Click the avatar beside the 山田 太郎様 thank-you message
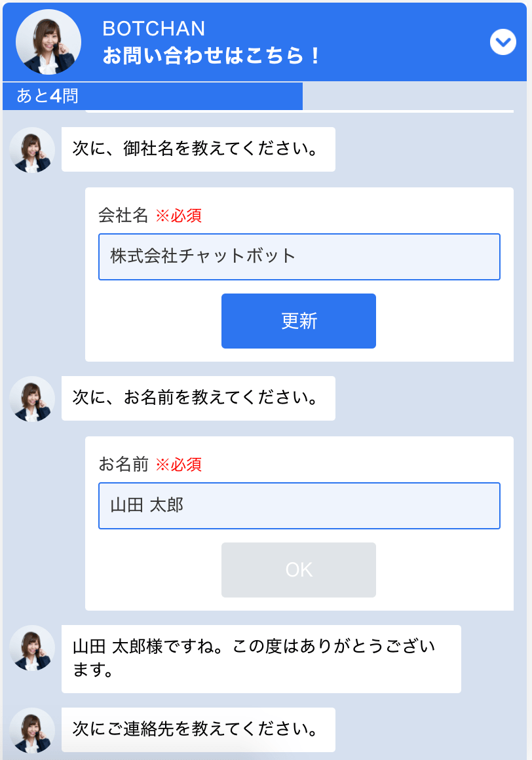This screenshot has height=760, width=532. coord(32,648)
